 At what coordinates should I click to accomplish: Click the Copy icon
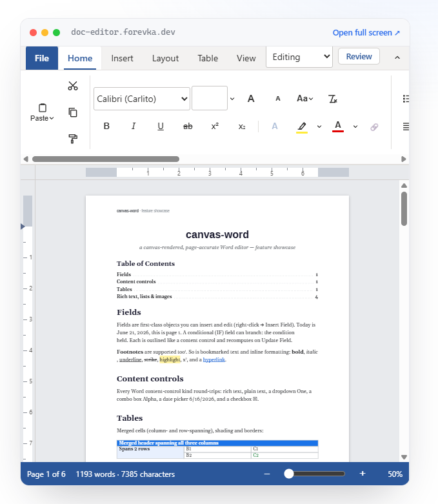coord(73,112)
